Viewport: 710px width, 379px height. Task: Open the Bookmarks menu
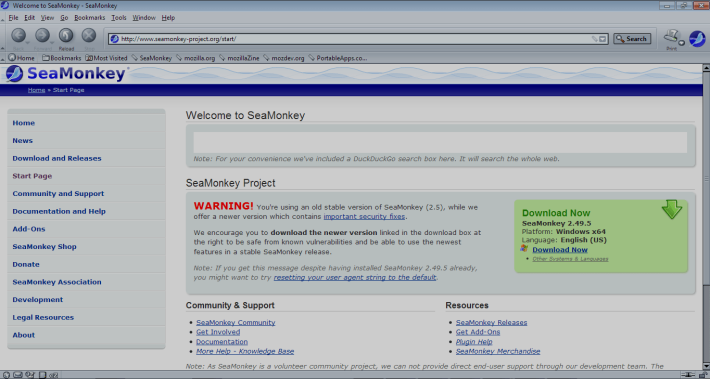pos(90,18)
